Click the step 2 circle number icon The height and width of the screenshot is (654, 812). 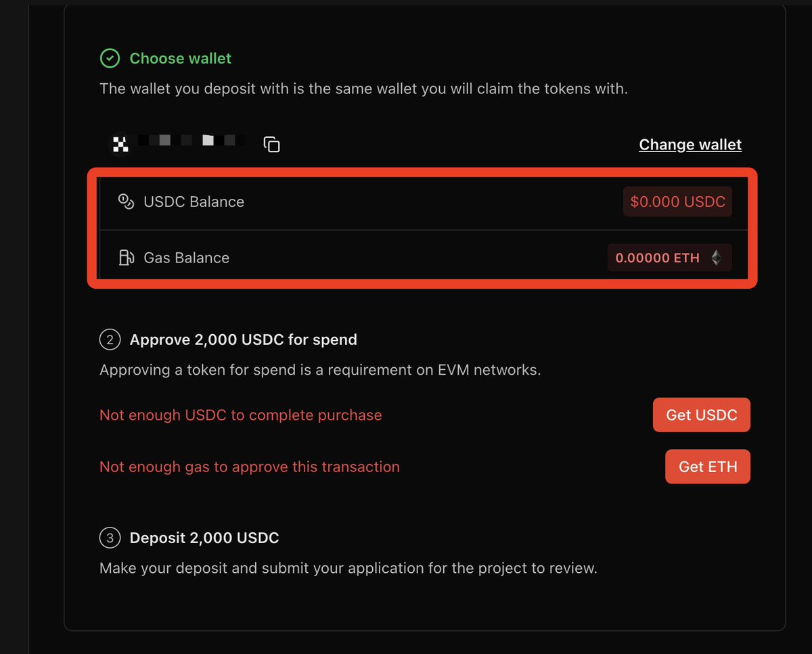point(110,340)
